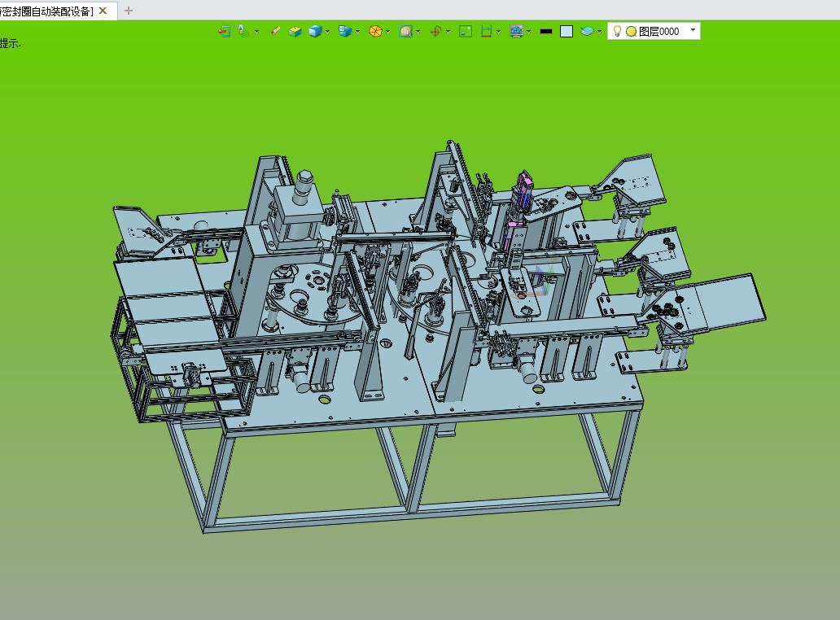Image resolution: width=840 pixels, height=620 pixels.
Task: Click the bottle-shaped icon in the toolbar
Action: tap(243, 31)
